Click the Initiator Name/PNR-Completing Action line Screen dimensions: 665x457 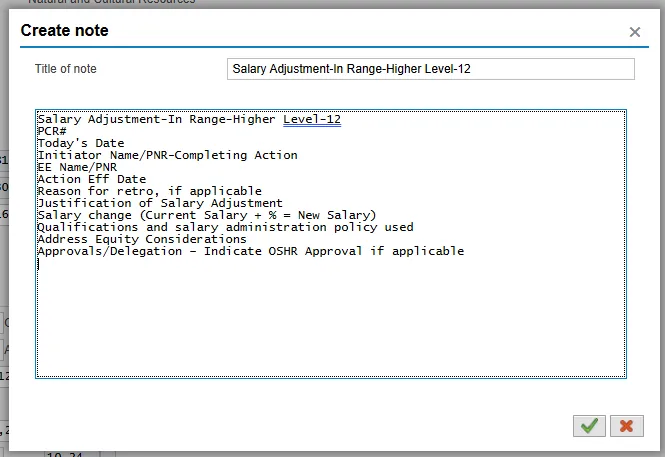(167, 156)
